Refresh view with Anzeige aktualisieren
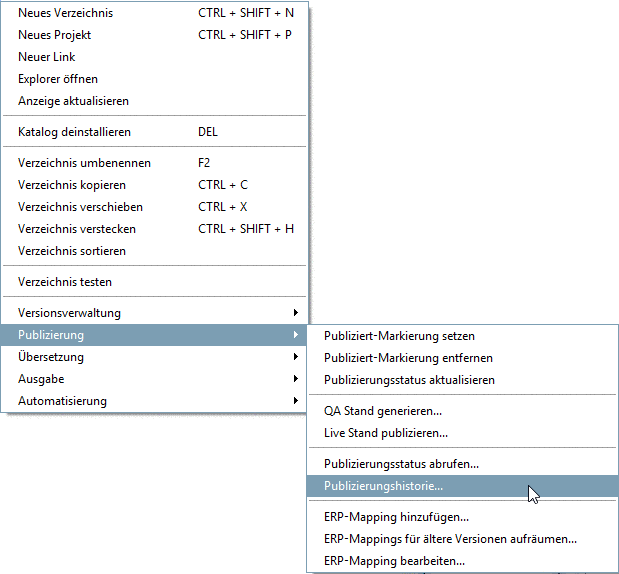This screenshot has width=619, height=574. (73, 101)
